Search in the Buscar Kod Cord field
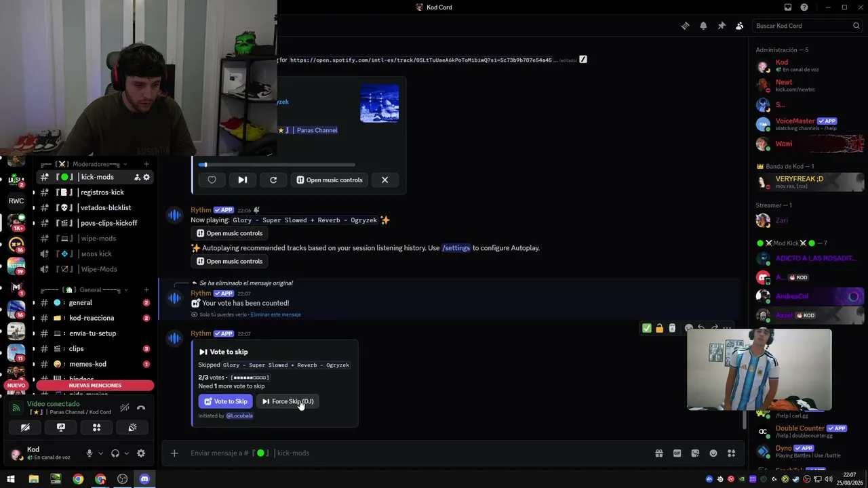868x488 pixels. click(807, 26)
